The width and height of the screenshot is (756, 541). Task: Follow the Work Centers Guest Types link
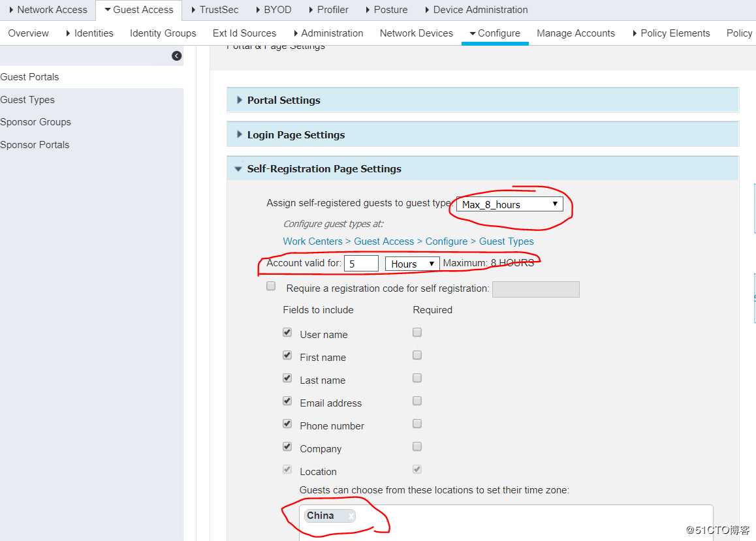click(x=409, y=241)
